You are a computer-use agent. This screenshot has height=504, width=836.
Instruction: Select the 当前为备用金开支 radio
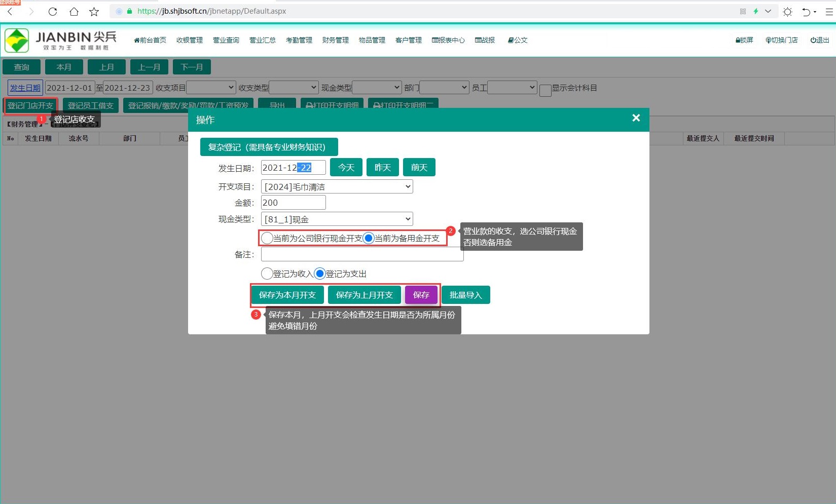point(369,238)
